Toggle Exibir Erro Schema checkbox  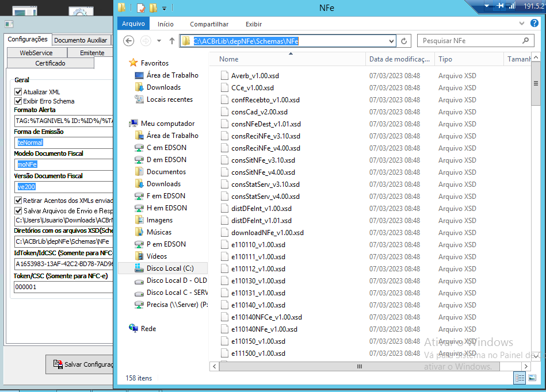click(x=18, y=101)
